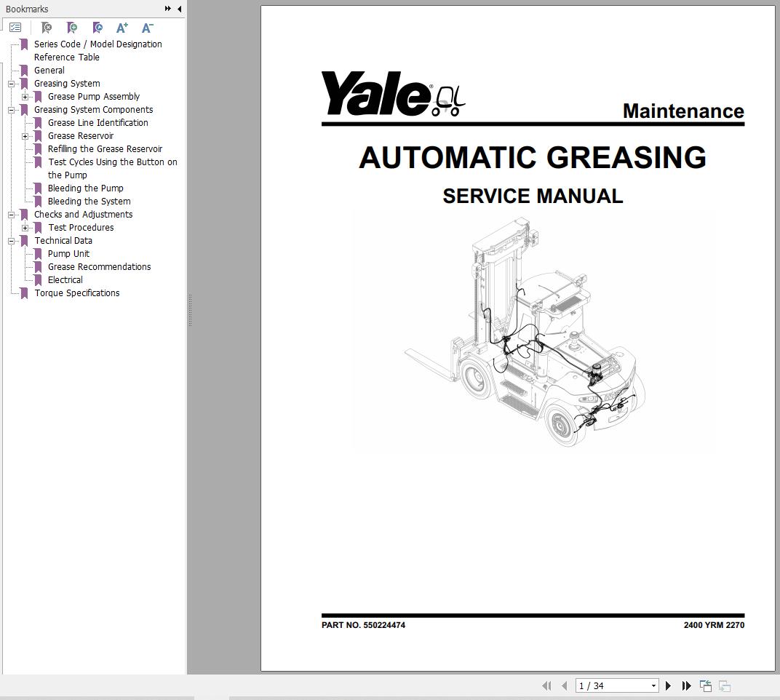This screenshot has width=780, height=700.
Task: Click the delete bookmark icon
Action: point(47,28)
